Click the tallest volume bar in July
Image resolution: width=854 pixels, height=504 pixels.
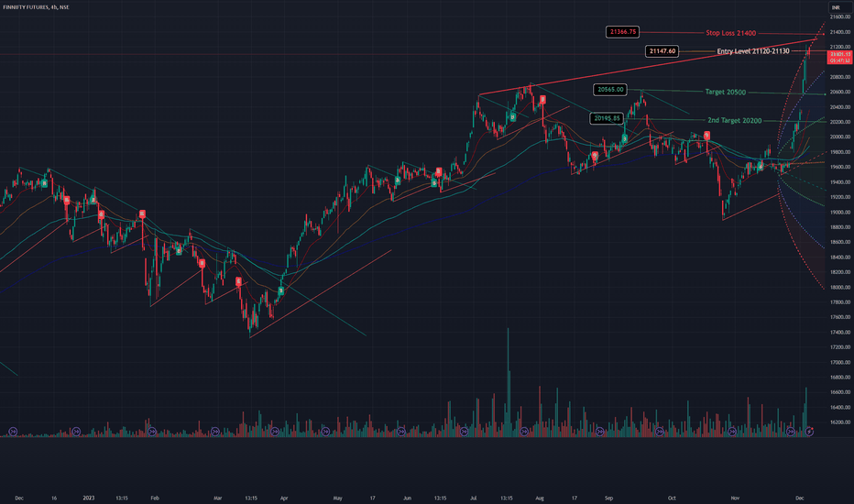pos(509,382)
